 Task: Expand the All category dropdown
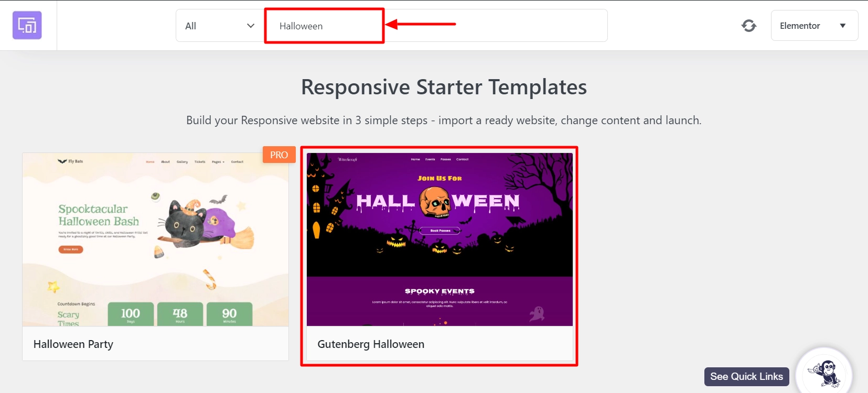(219, 26)
